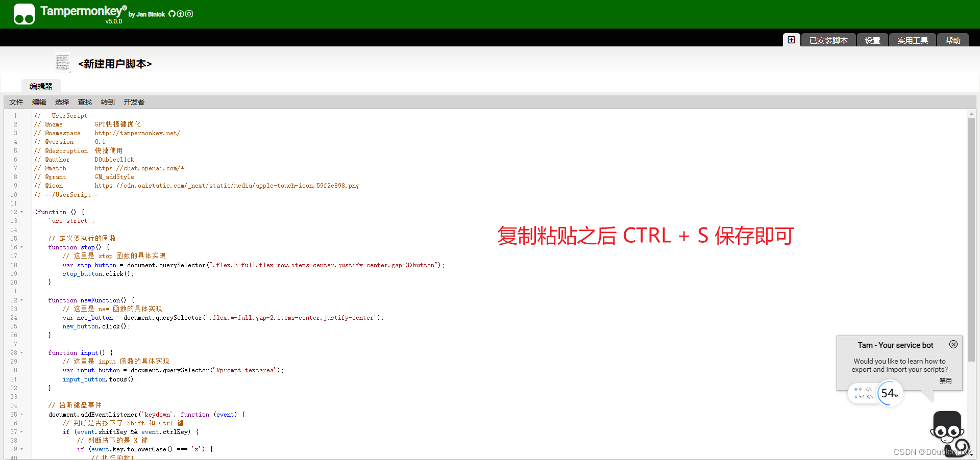Click function input() declaration
The height and width of the screenshot is (460, 980).
(x=81, y=353)
